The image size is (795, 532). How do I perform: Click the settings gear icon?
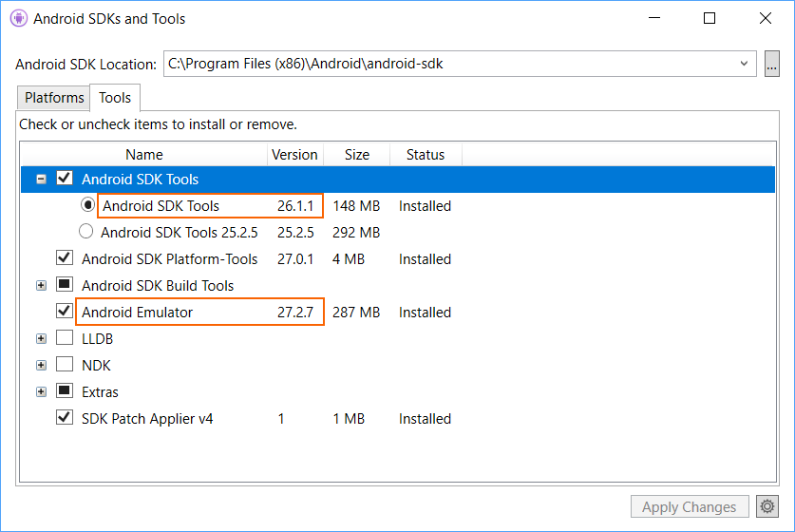[764, 506]
